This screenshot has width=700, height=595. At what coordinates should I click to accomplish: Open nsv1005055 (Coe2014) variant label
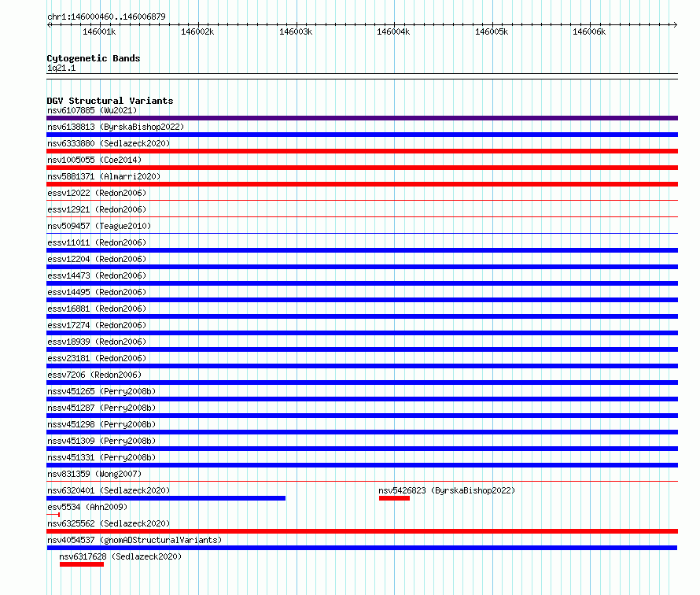94,160
